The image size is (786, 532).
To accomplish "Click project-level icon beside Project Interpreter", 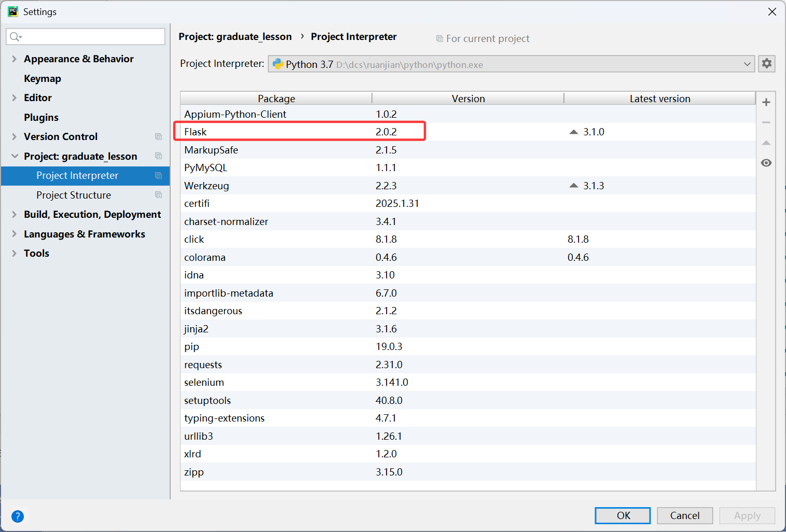I will pos(158,176).
